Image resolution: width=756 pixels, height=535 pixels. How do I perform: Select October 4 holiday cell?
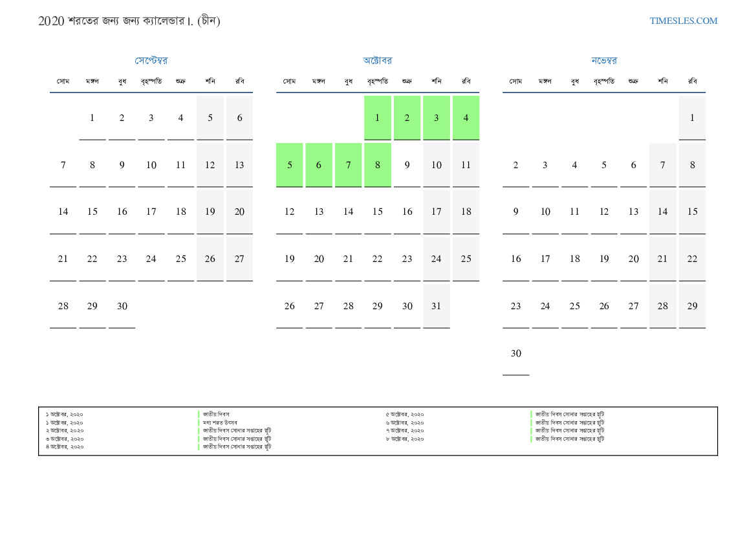pyautogui.click(x=466, y=118)
